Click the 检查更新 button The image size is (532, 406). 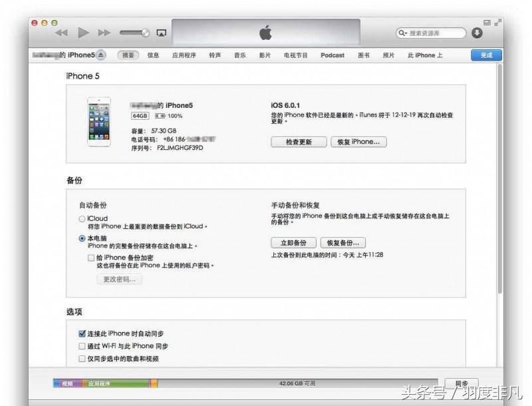(298, 142)
